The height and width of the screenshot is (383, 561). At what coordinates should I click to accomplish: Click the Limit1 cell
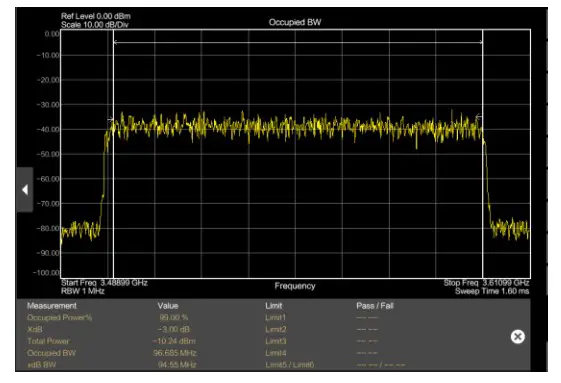pyautogui.click(x=275, y=317)
